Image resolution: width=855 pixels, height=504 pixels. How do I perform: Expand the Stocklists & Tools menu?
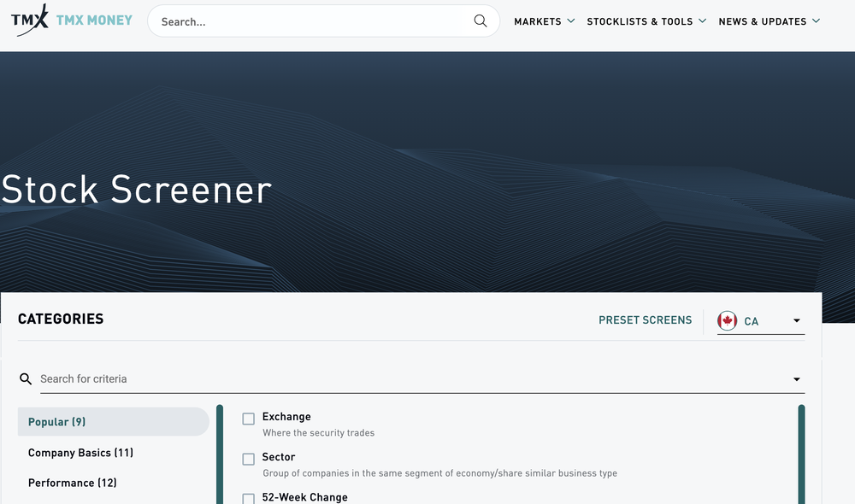click(646, 21)
